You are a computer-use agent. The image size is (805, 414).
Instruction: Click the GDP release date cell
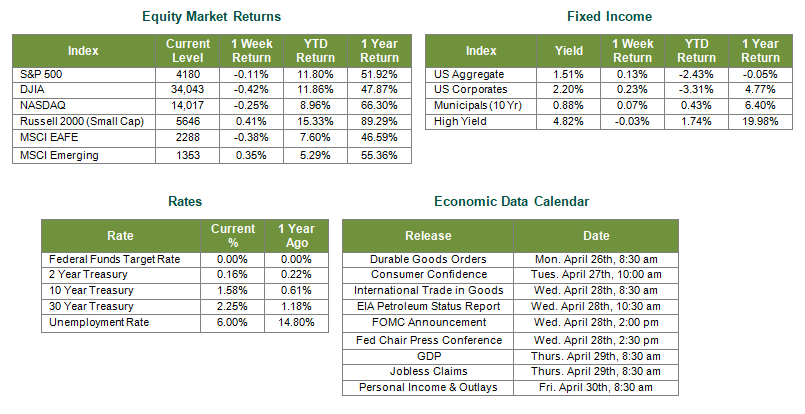(596, 356)
